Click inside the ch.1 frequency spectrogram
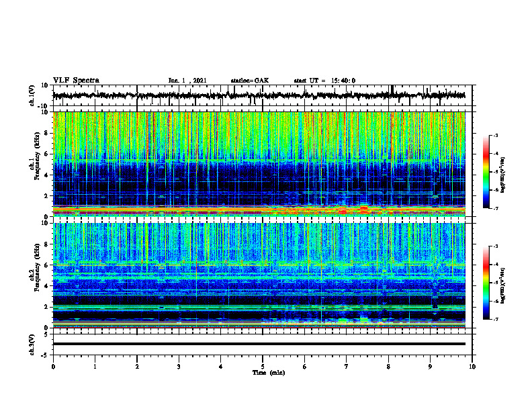This screenshot has width=532, height=411. (x=259, y=164)
